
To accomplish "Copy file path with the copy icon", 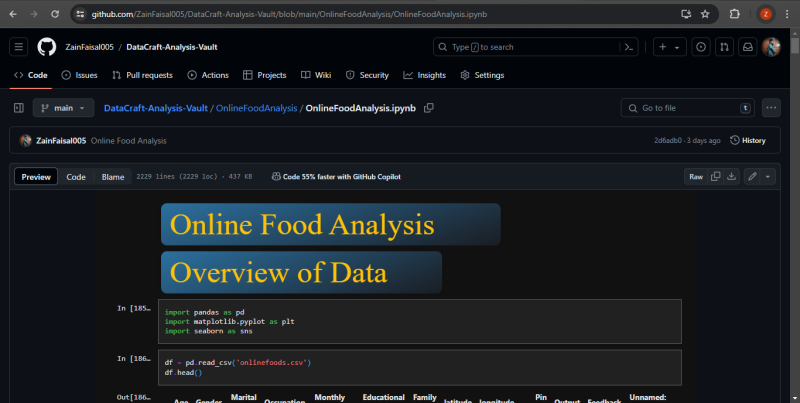I will [x=429, y=108].
